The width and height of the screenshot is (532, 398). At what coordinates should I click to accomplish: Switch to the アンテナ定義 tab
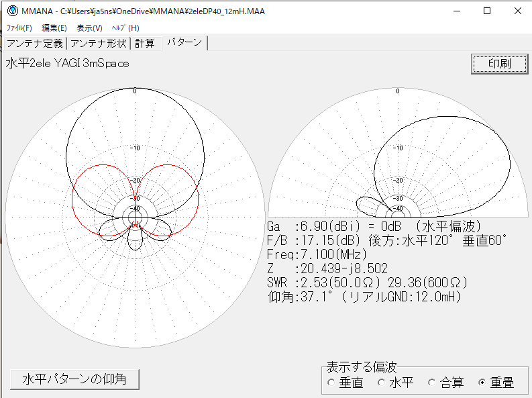click(x=35, y=44)
